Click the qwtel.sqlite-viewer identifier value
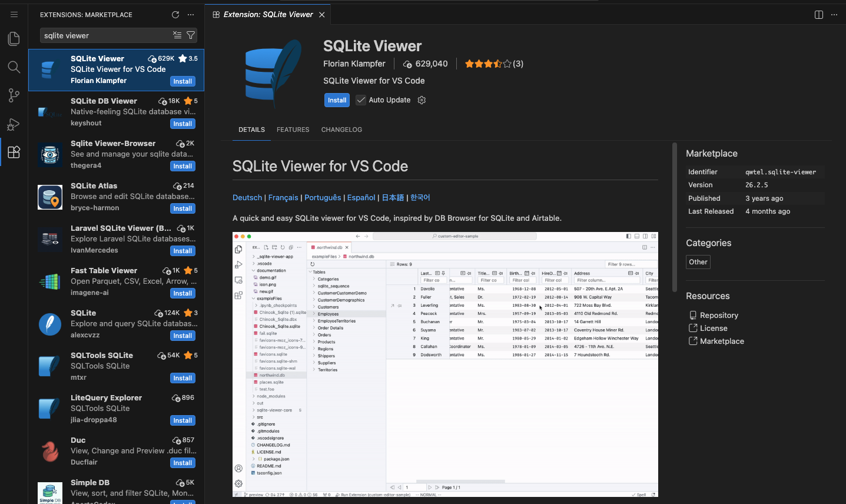Image resolution: width=846 pixels, height=504 pixels. (x=781, y=172)
